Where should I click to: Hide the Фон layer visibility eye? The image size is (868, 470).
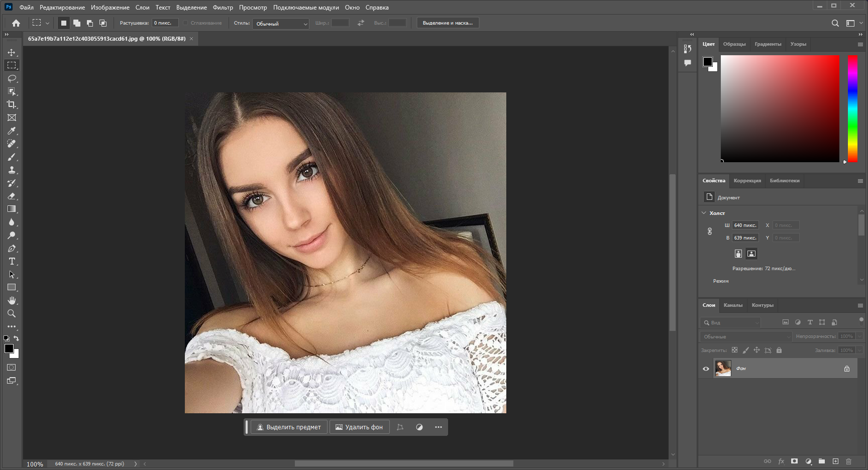coord(706,369)
